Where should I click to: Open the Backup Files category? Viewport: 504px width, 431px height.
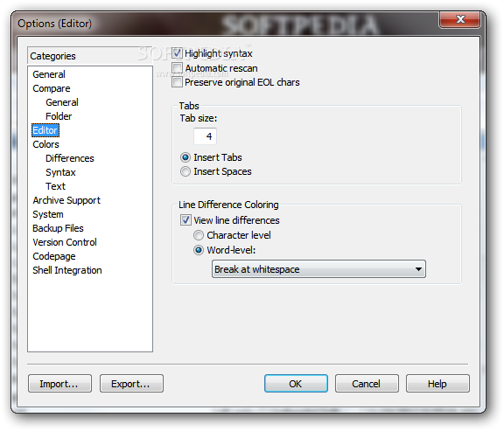pyautogui.click(x=58, y=228)
